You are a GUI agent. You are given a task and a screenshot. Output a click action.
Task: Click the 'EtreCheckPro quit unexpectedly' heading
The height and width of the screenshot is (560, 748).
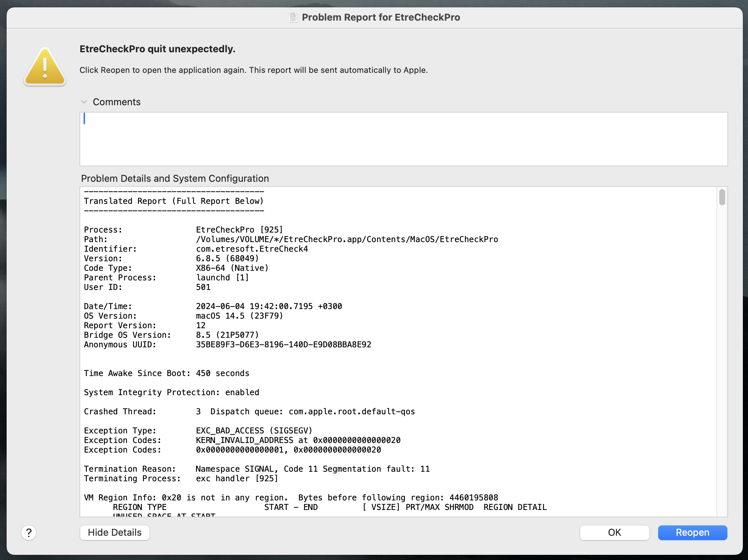pyautogui.click(x=157, y=49)
